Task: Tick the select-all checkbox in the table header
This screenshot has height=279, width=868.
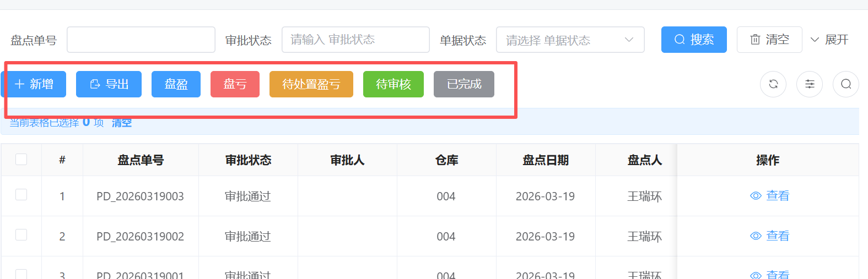Action: point(21,160)
